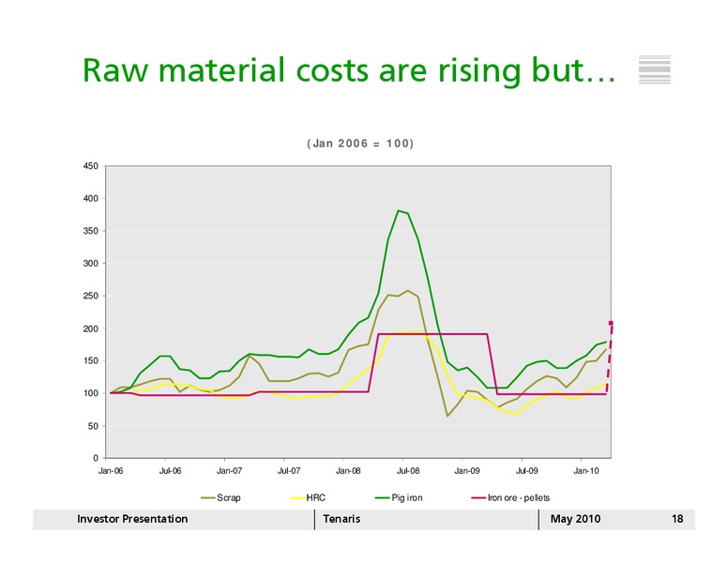Click the x-axis label Jan-07

pos(229,470)
